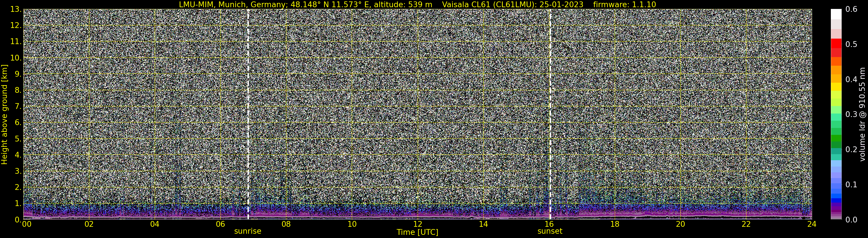Click the dashed white sunset marker line
Screen dimensions: 868x238
click(x=550, y=114)
